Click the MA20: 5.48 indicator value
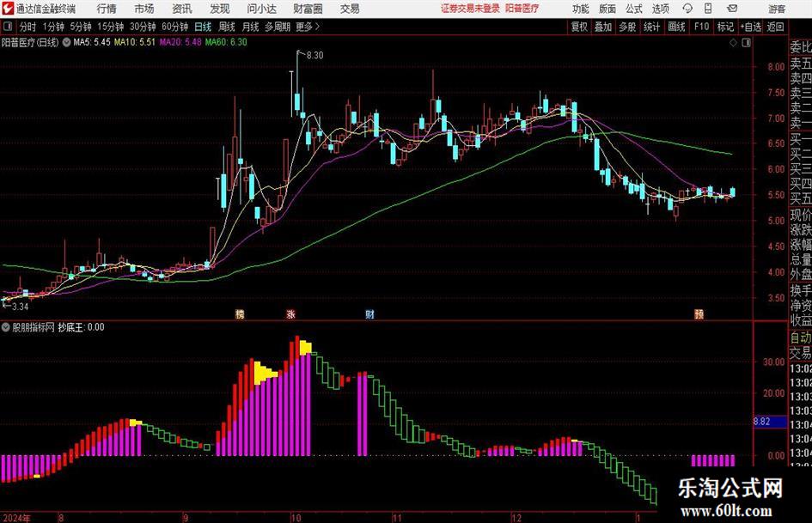 click(180, 42)
